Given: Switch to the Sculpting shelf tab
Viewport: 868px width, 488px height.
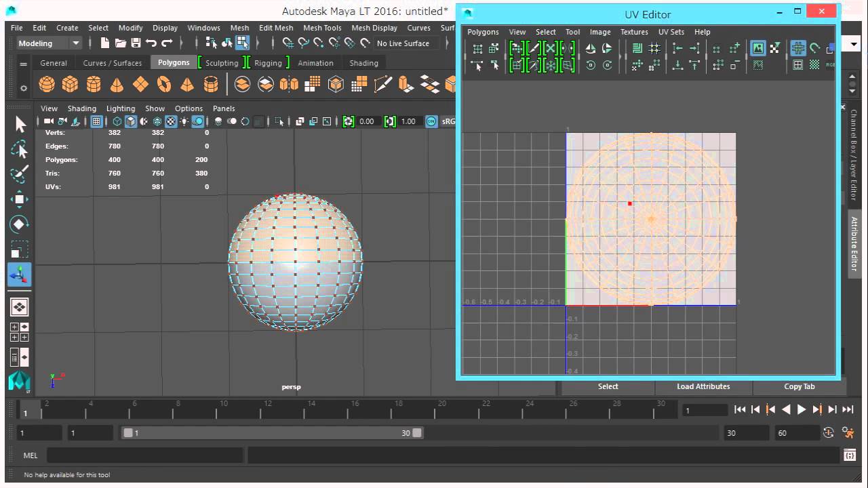Looking at the screenshot, I should 222,63.
